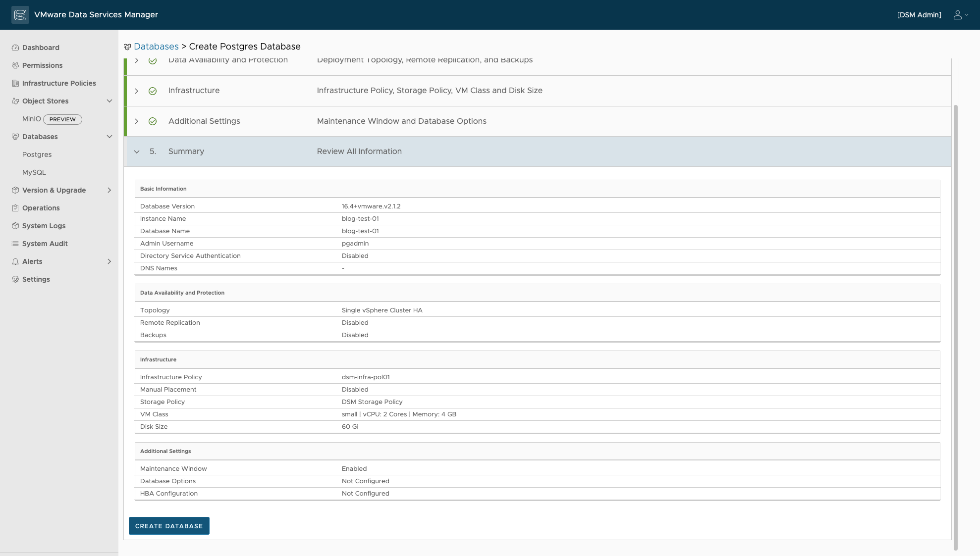
Task: Collapse the Databases sidebar section chevron
Action: click(109, 137)
